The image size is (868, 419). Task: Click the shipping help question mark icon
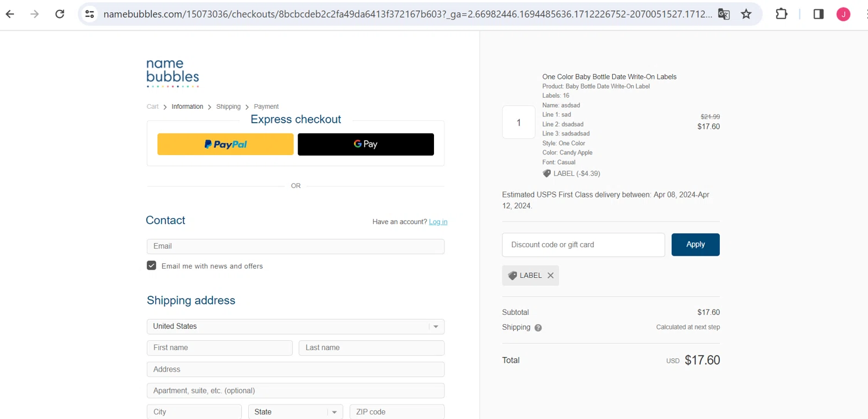coord(538,328)
